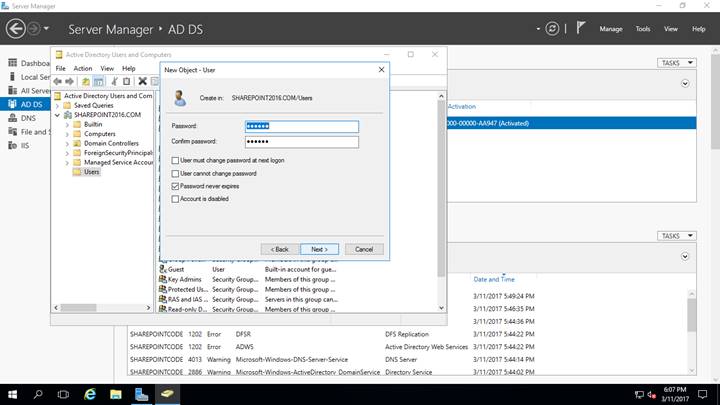
Task: Check User must change password at next logon
Action: (x=175, y=160)
